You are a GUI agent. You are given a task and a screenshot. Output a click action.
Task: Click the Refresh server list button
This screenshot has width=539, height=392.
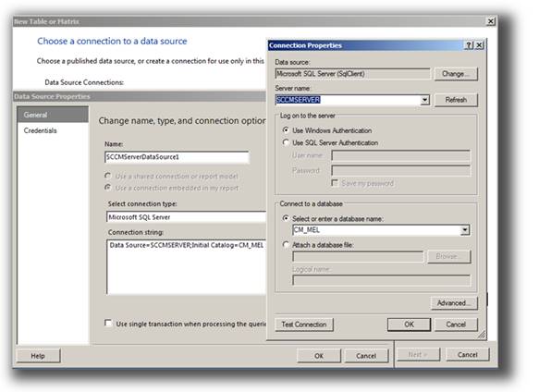tap(456, 100)
